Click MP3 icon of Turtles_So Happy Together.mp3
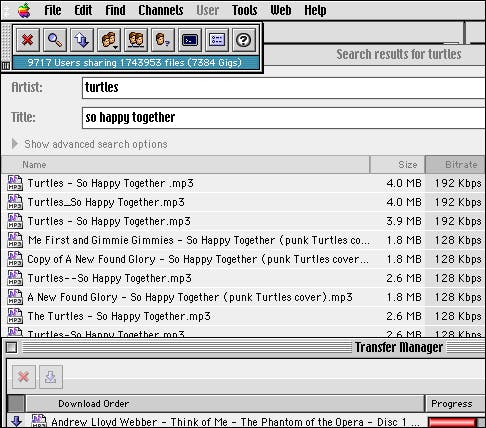486x428 pixels. [x=15, y=202]
